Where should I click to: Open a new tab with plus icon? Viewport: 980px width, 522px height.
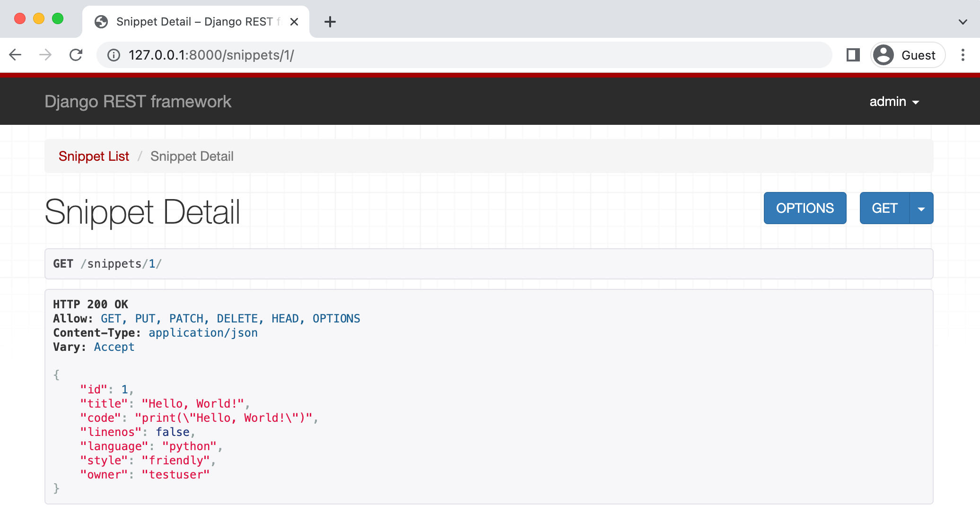[330, 22]
